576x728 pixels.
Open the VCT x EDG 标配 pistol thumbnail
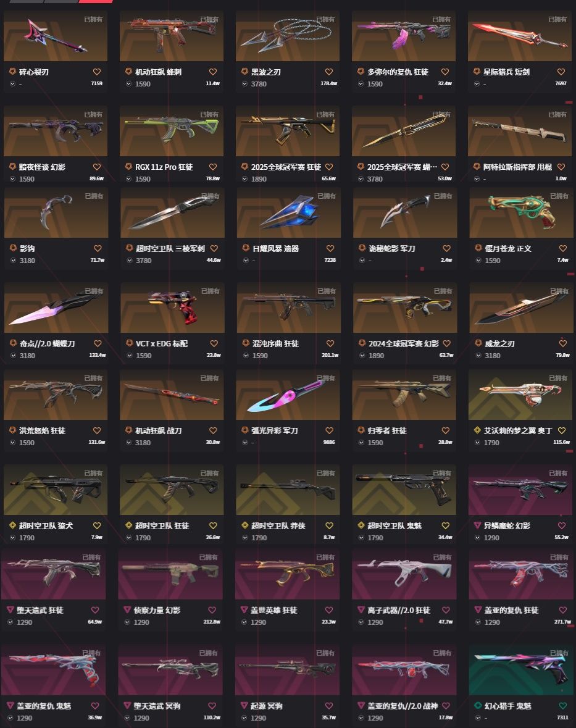[172, 308]
